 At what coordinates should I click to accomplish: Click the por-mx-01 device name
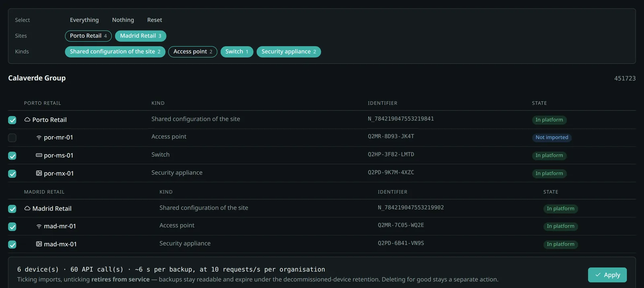click(x=59, y=173)
